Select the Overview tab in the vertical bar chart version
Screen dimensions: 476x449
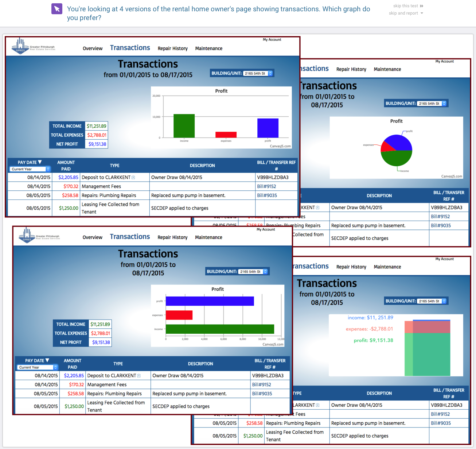(93, 49)
